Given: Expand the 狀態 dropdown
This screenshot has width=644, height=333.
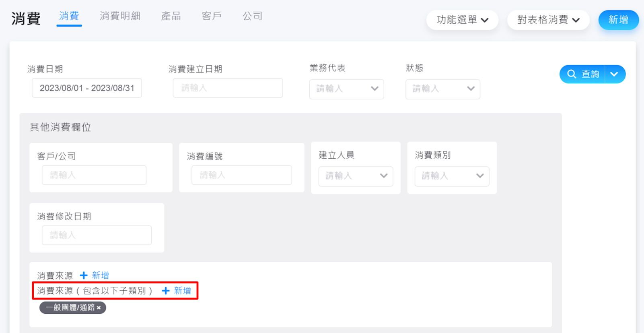Looking at the screenshot, I should [x=442, y=89].
